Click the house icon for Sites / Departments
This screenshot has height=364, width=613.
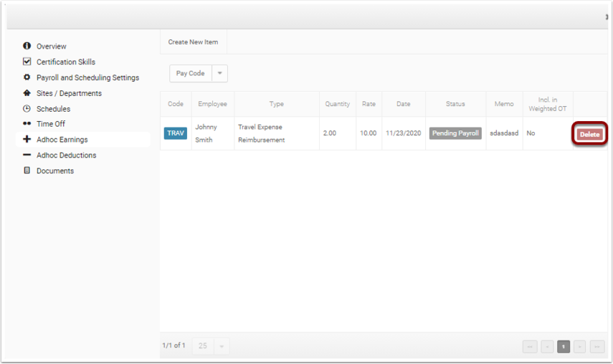point(27,92)
